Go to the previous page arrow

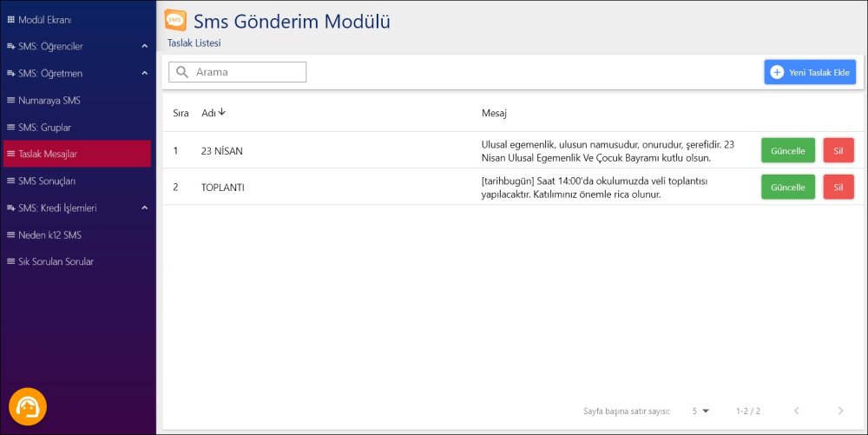796,411
